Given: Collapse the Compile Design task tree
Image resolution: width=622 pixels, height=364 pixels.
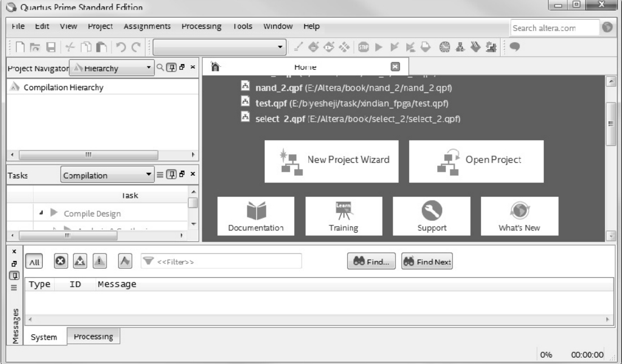Looking at the screenshot, I should point(41,213).
